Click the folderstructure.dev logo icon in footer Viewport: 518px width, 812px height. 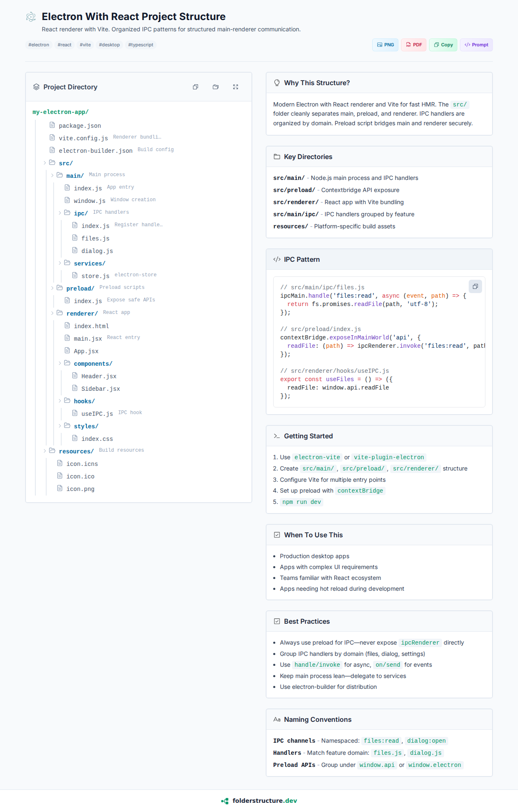[225, 801]
